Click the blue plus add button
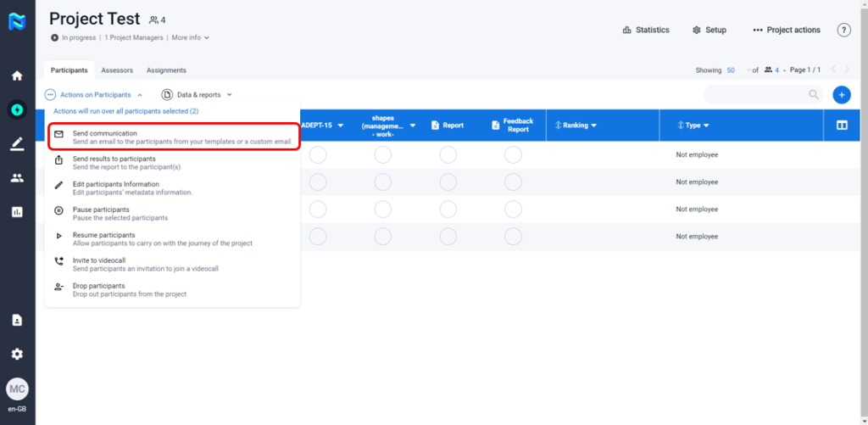 (x=841, y=95)
